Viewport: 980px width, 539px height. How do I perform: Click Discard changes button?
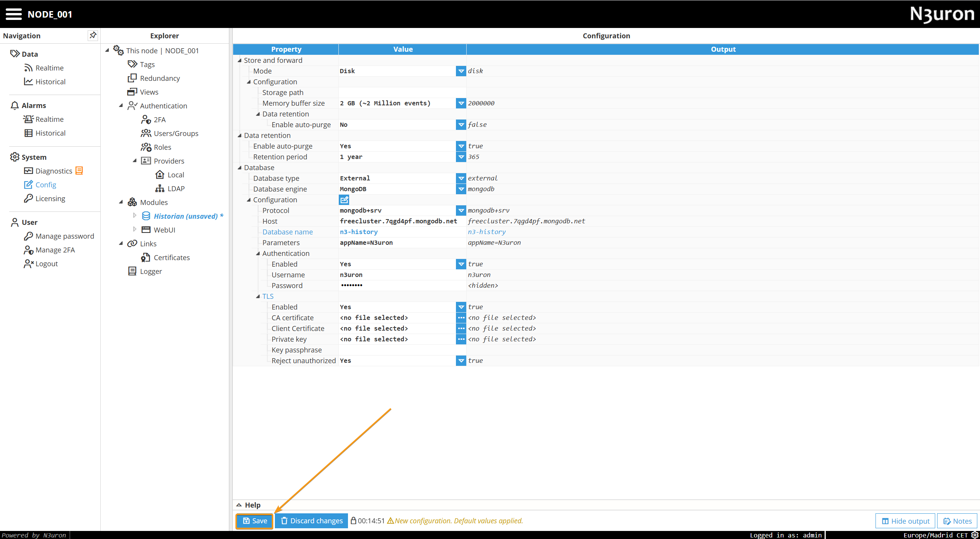point(312,521)
